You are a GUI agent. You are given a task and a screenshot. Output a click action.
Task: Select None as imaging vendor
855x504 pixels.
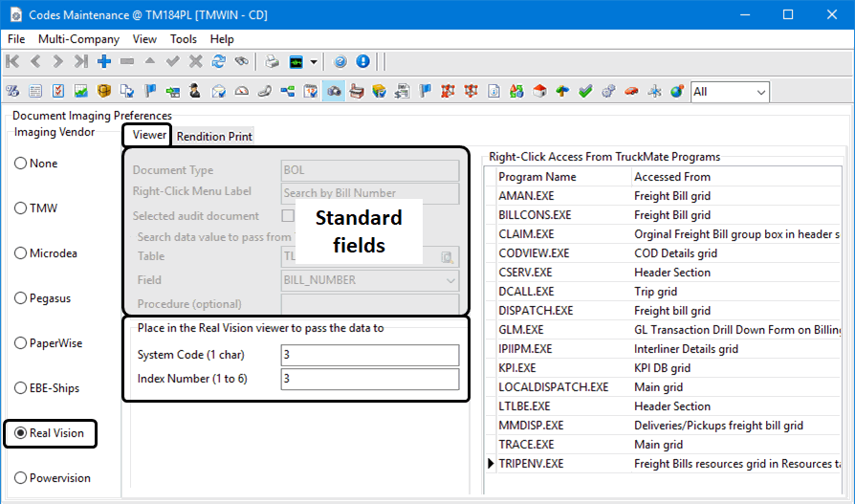[20, 164]
